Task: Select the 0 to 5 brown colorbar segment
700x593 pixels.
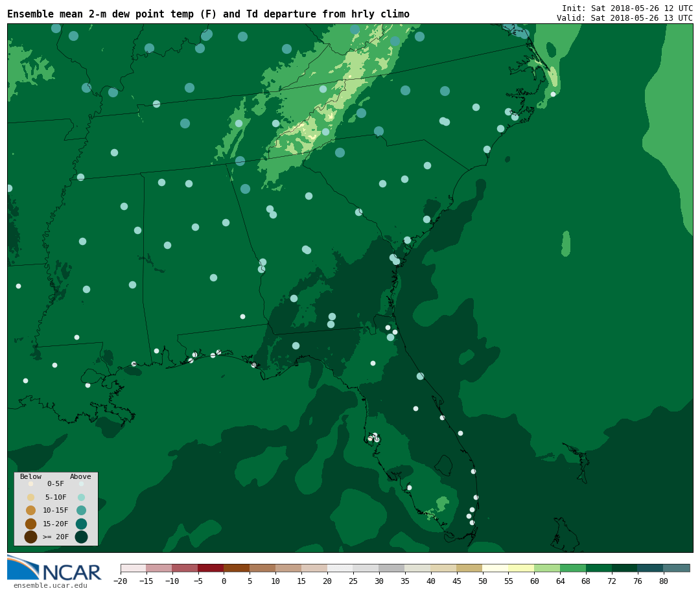Action: 237,568
